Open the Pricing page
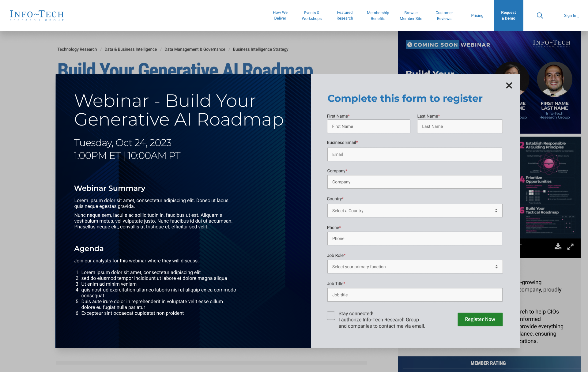Screen dimensions: 588x372 coord(477,16)
